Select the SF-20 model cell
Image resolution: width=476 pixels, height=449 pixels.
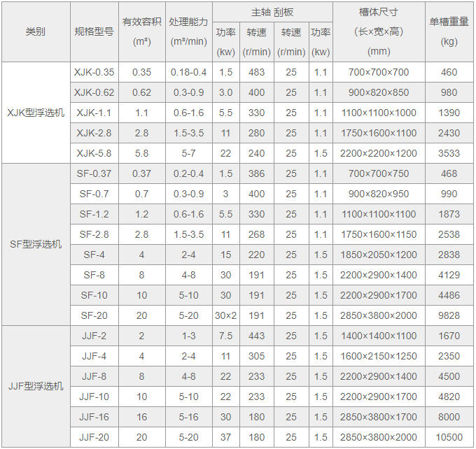point(94,315)
